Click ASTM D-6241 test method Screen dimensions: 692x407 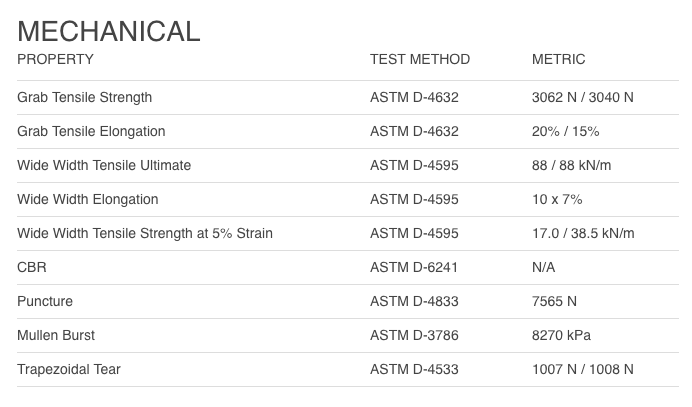point(414,268)
